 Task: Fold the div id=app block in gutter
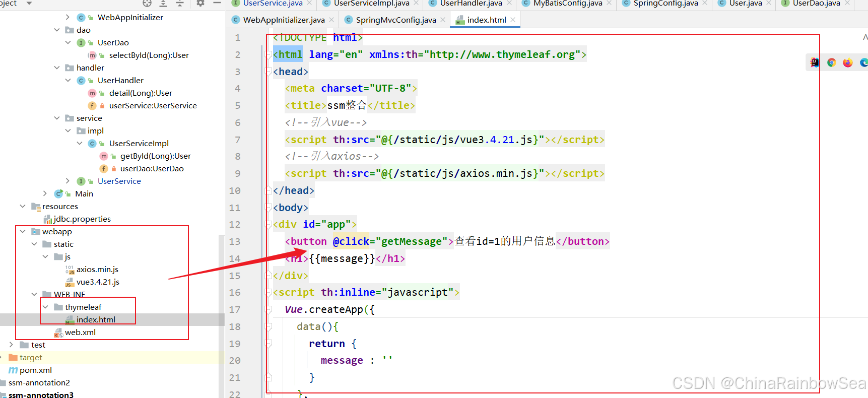pos(269,224)
